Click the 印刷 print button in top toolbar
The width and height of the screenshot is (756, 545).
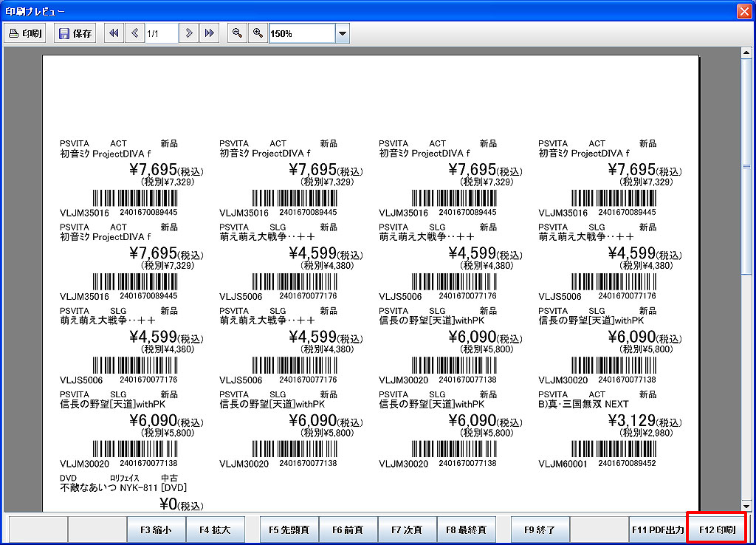26,33
